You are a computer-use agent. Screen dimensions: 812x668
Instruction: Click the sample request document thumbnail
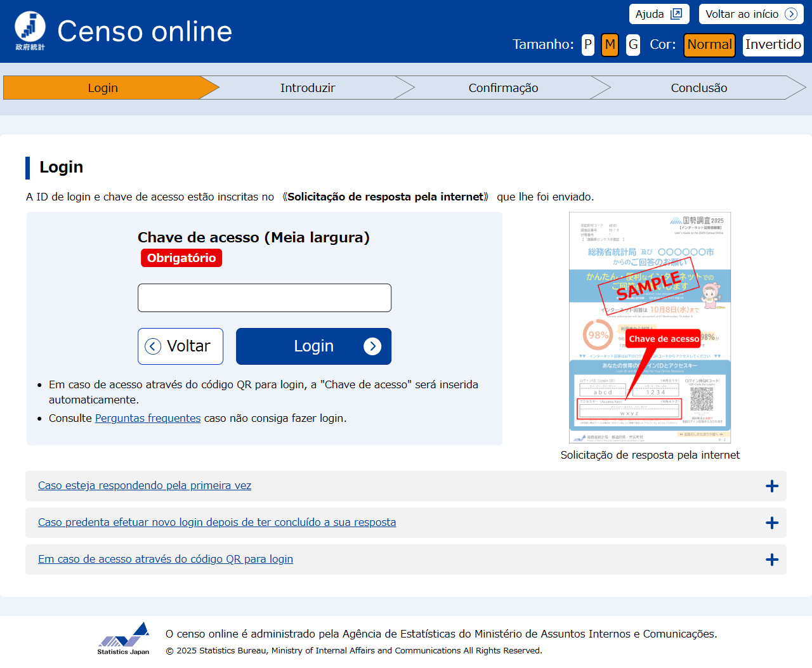(650, 327)
